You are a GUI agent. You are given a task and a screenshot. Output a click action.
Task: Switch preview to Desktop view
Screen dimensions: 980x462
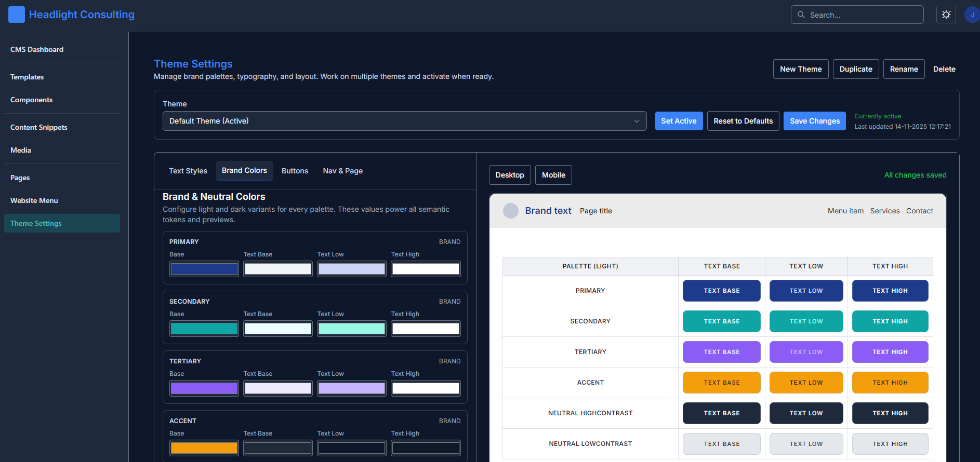pos(509,175)
